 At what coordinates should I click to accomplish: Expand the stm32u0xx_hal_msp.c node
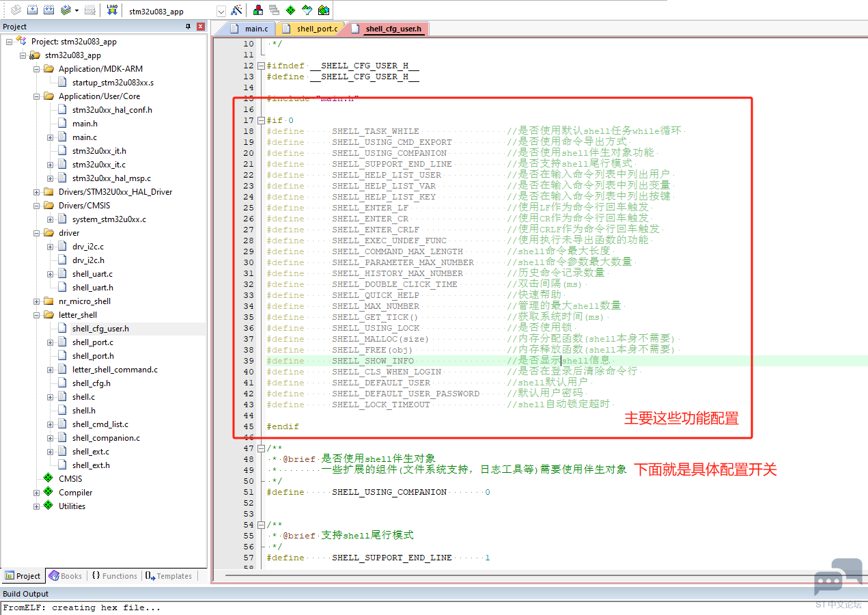pyautogui.click(x=50, y=178)
